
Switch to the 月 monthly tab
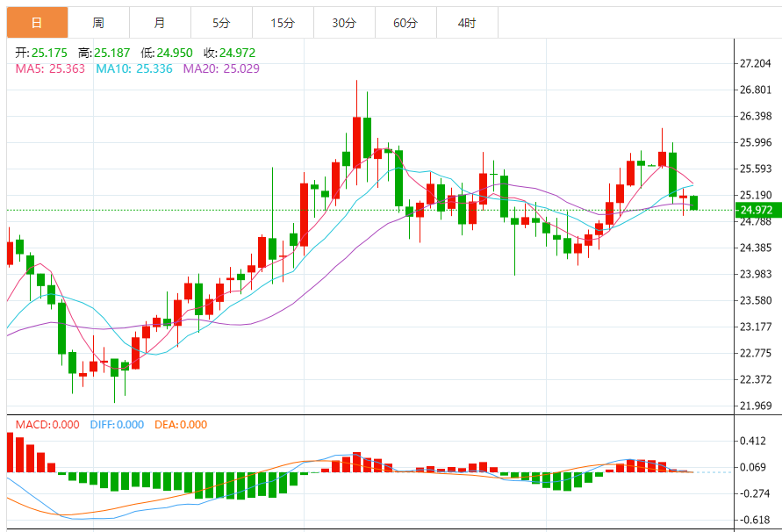point(160,23)
